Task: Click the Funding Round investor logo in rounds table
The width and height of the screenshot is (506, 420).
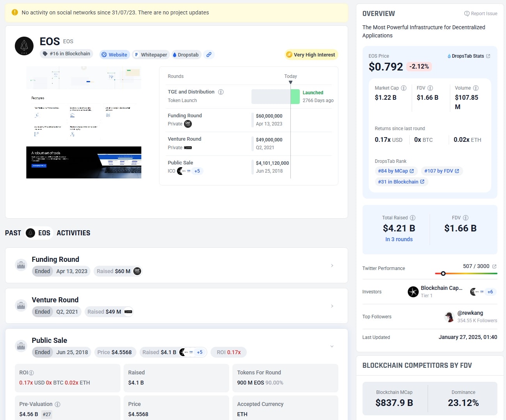Action: pyautogui.click(x=188, y=124)
